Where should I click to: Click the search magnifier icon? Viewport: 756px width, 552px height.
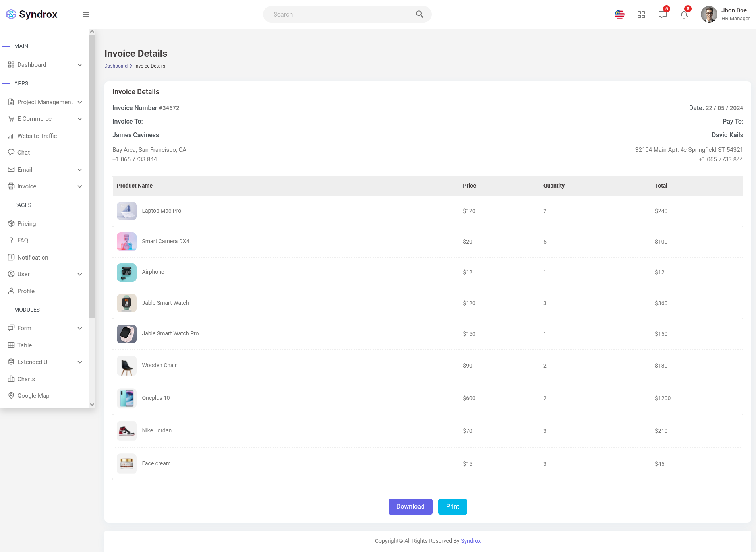coord(420,14)
